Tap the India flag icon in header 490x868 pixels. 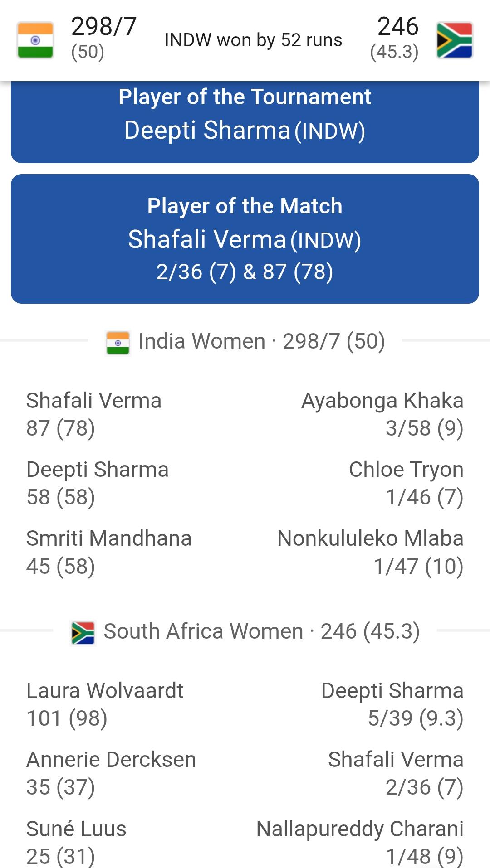[35, 40]
